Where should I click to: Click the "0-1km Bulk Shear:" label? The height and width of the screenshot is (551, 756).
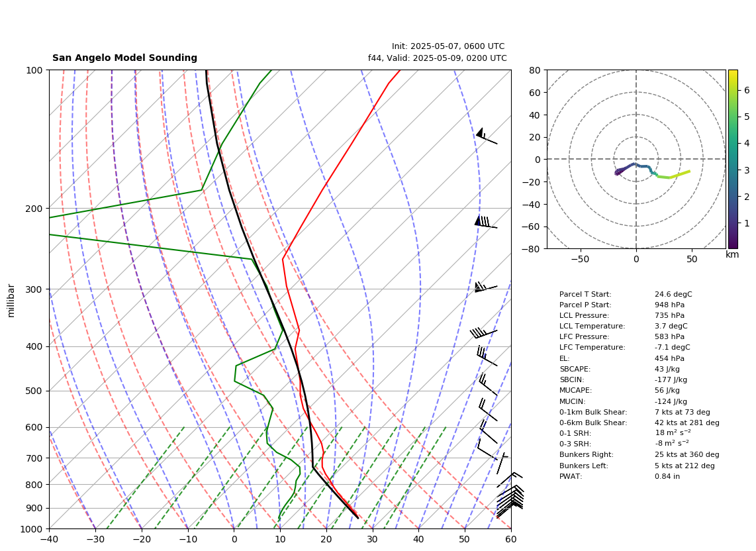coord(593,412)
